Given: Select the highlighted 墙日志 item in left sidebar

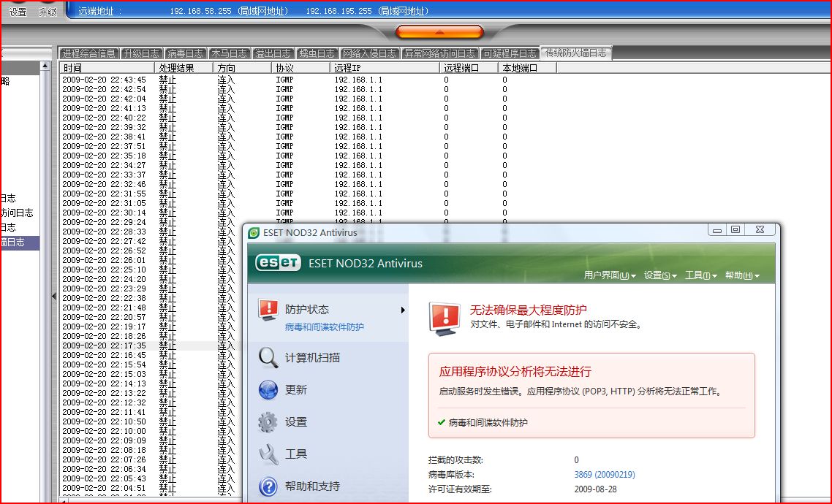Looking at the screenshot, I should (20, 243).
